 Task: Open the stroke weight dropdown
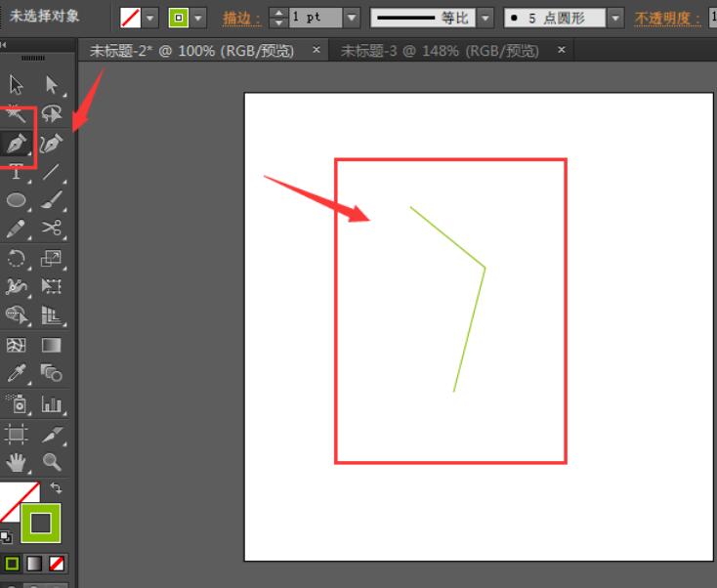pos(352,18)
